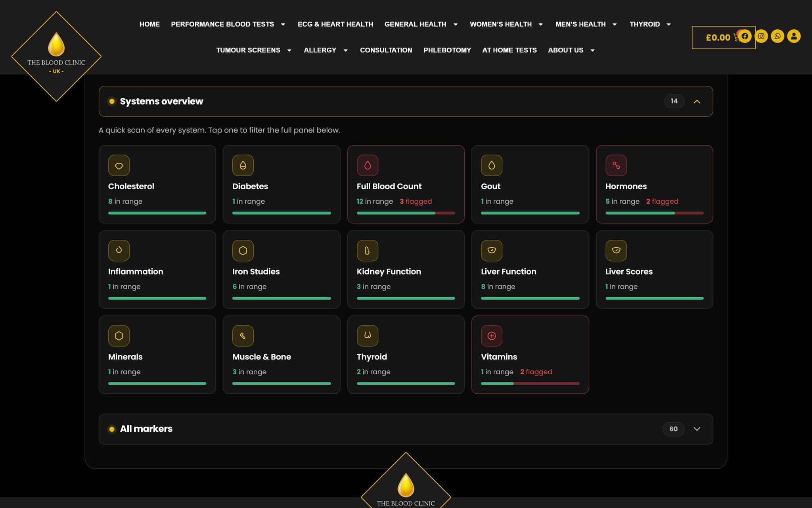Open the Allergy dropdown arrow

point(346,50)
